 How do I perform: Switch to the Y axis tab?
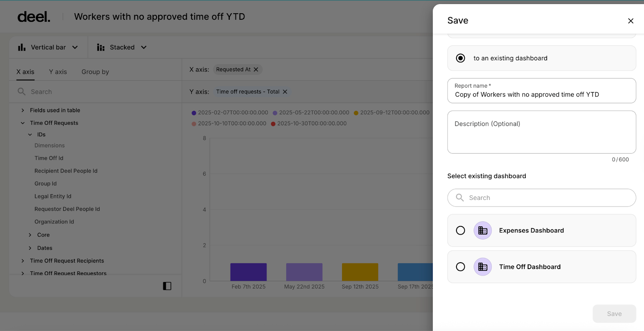pyautogui.click(x=58, y=72)
